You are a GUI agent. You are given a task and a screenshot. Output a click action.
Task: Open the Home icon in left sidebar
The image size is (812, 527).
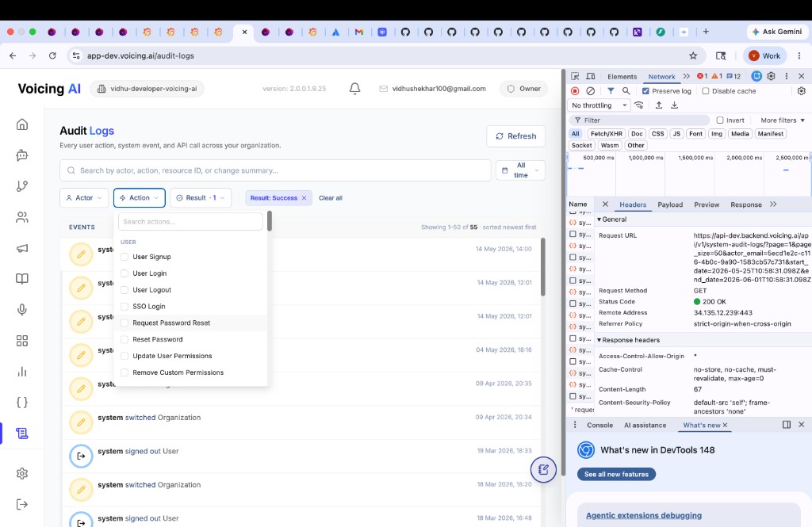[x=21, y=124]
